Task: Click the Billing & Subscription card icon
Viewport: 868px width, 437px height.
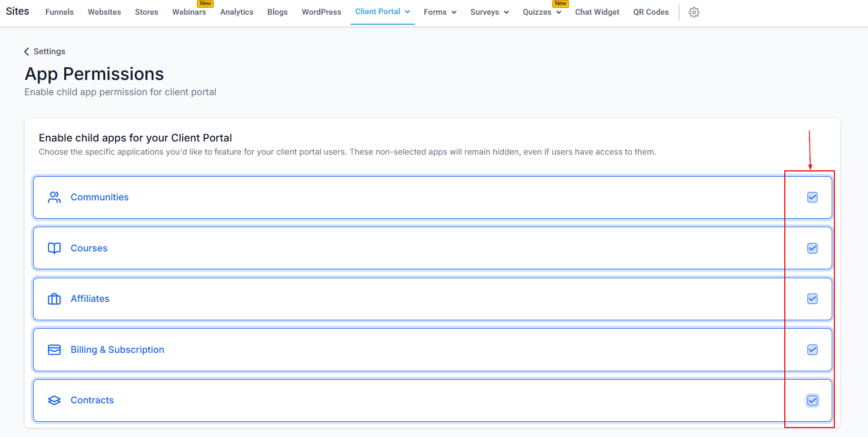Action: tap(54, 350)
